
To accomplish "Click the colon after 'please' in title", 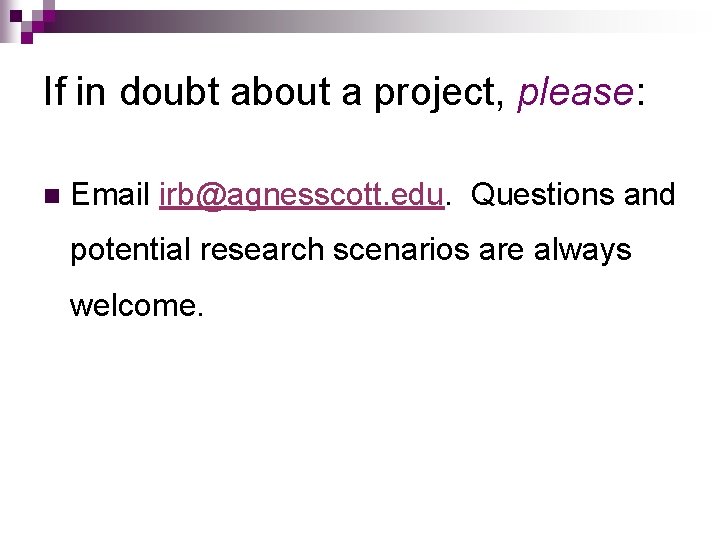I will point(638,94).
